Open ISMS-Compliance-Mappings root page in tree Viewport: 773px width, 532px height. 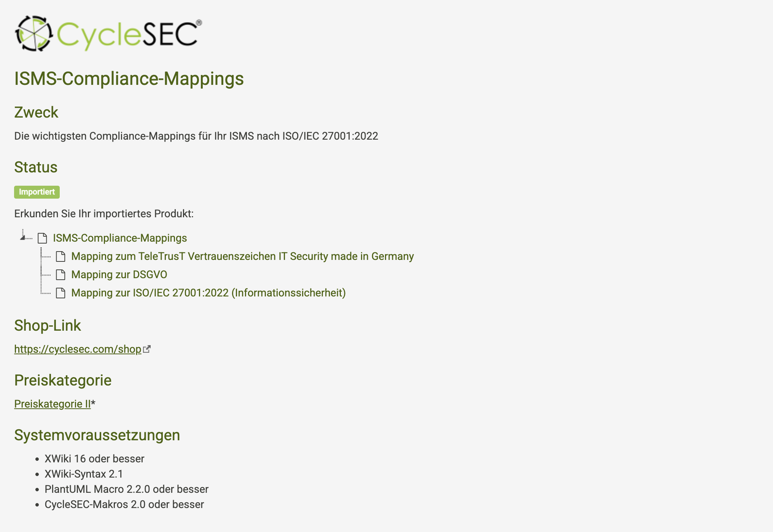coord(120,238)
